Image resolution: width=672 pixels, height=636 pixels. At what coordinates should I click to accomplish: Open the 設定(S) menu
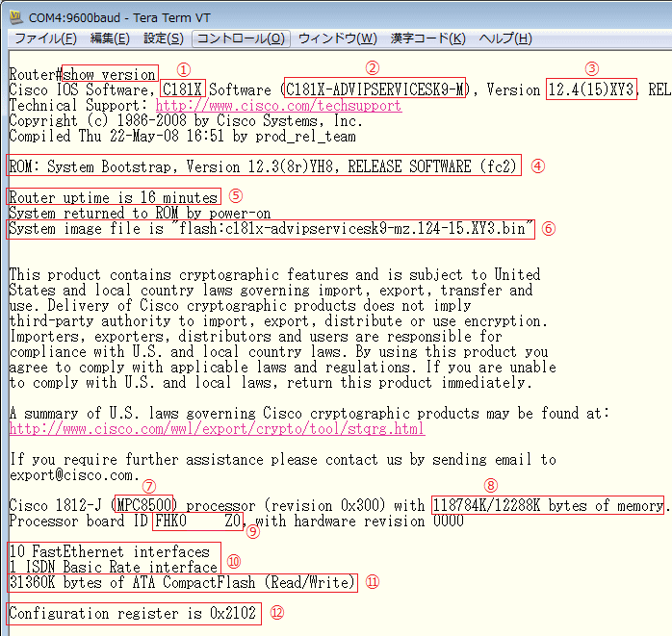click(x=164, y=38)
